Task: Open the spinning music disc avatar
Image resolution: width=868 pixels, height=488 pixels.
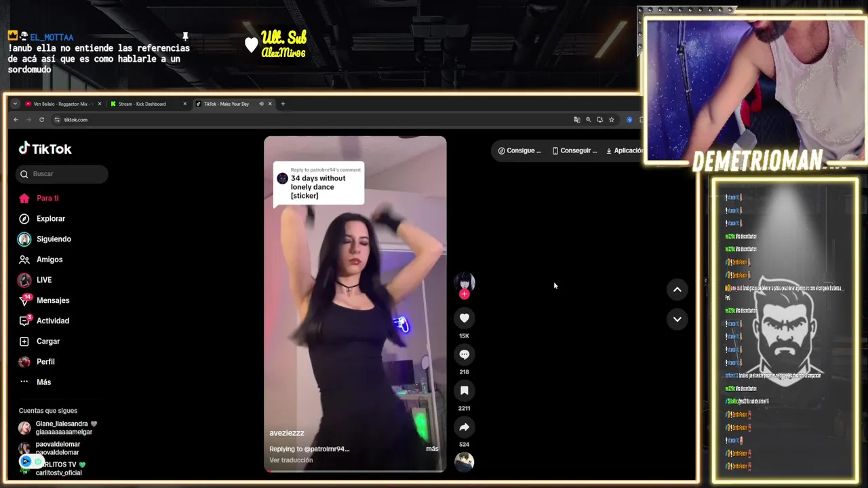Action: (465, 462)
